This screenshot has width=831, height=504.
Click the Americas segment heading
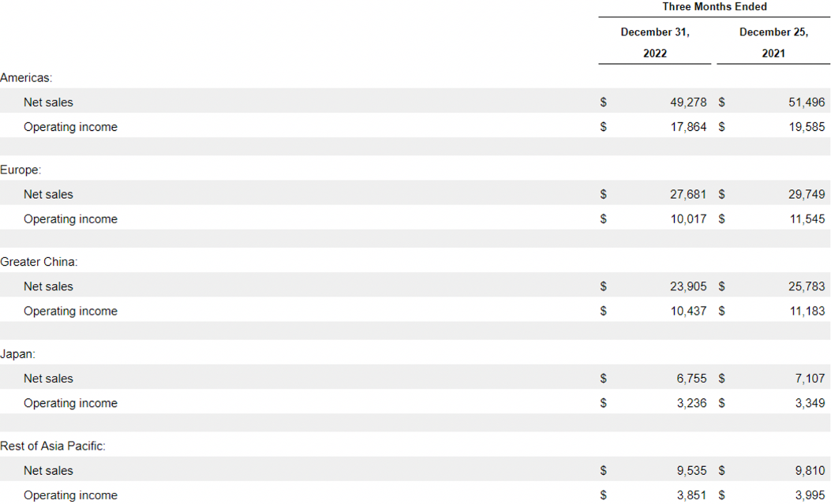(x=26, y=77)
